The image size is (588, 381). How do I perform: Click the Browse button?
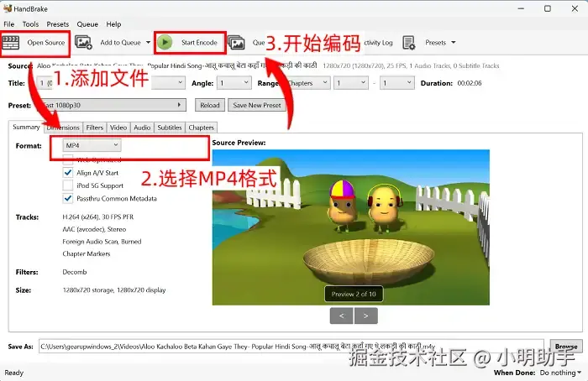coord(566,347)
